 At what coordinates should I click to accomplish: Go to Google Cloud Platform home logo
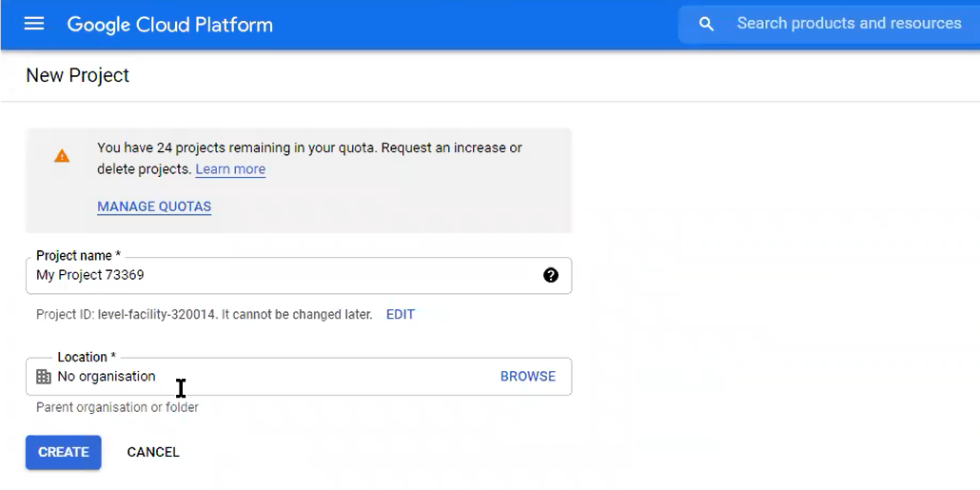(170, 25)
